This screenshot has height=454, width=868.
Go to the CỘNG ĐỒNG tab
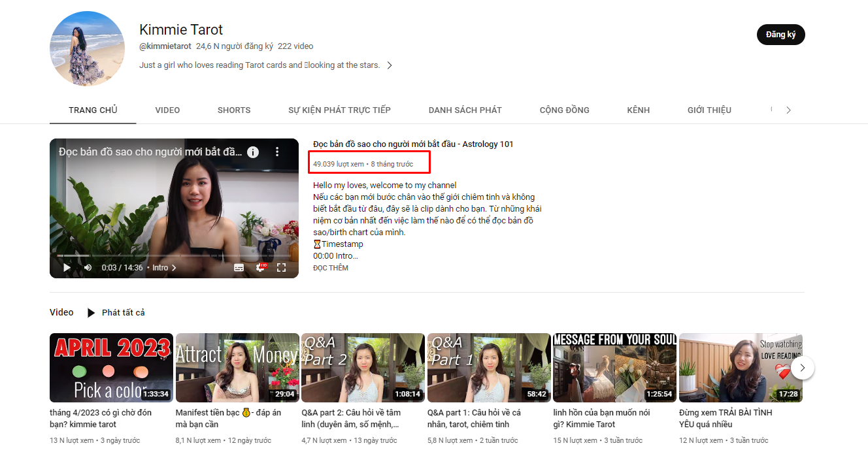564,110
